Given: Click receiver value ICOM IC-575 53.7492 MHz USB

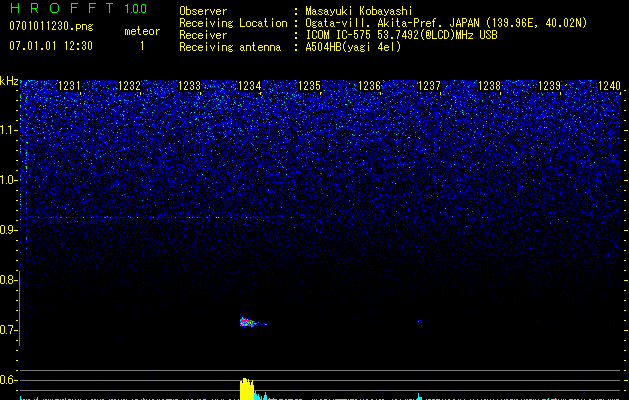Looking at the screenshot, I should (x=401, y=35).
